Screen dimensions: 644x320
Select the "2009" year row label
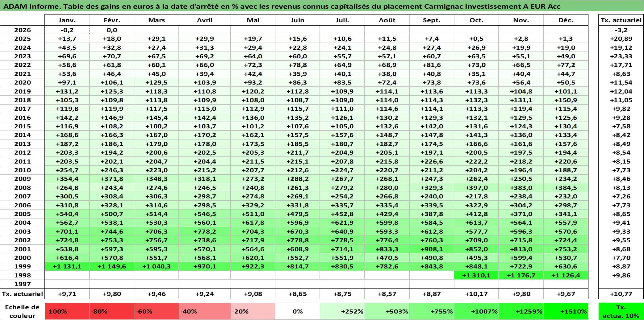tap(23, 179)
